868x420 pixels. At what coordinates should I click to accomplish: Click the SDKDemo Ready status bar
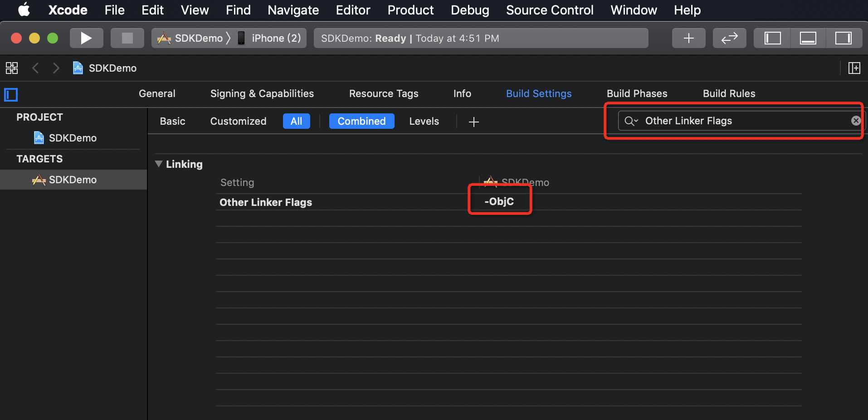pyautogui.click(x=481, y=38)
